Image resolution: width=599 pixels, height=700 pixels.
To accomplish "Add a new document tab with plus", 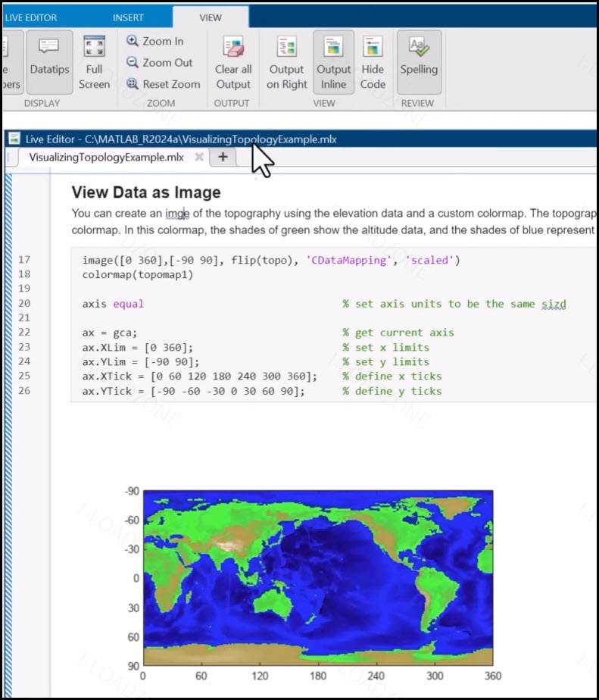I will 223,157.
